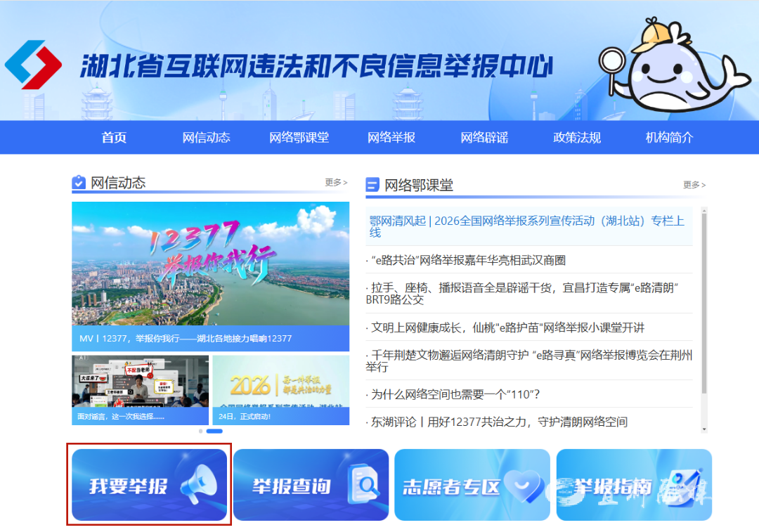Image resolution: width=759 pixels, height=532 pixels.
Task: Open 东湖评论 用好12377共治之力 article
Action: click(x=498, y=422)
